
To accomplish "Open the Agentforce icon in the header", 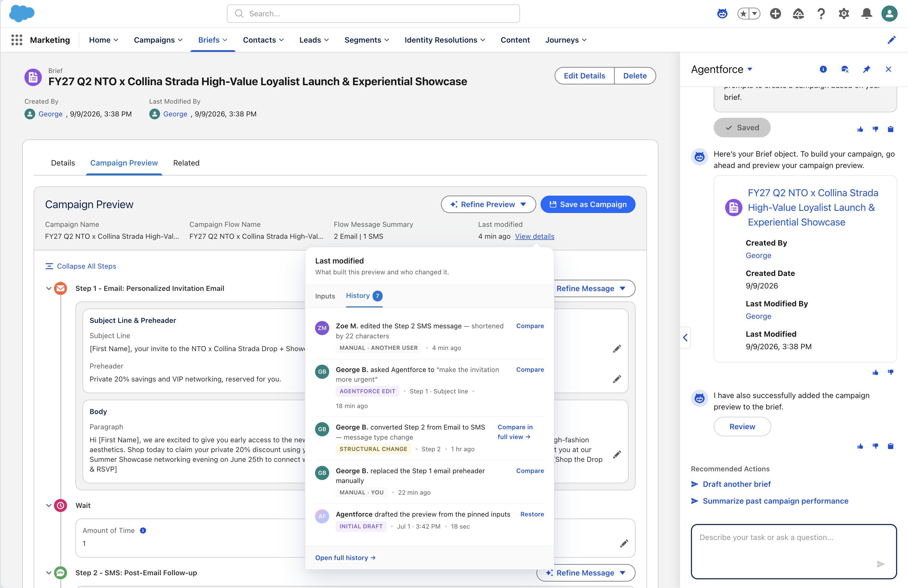I will tap(722, 14).
